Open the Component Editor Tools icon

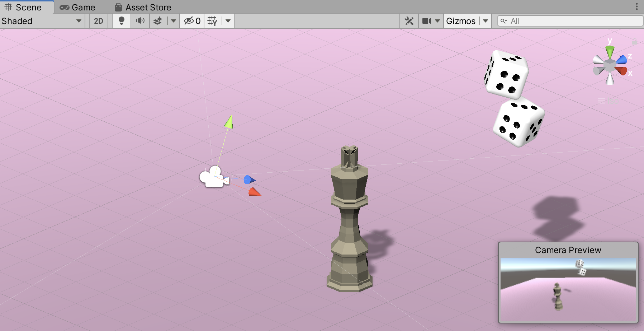pyautogui.click(x=409, y=21)
